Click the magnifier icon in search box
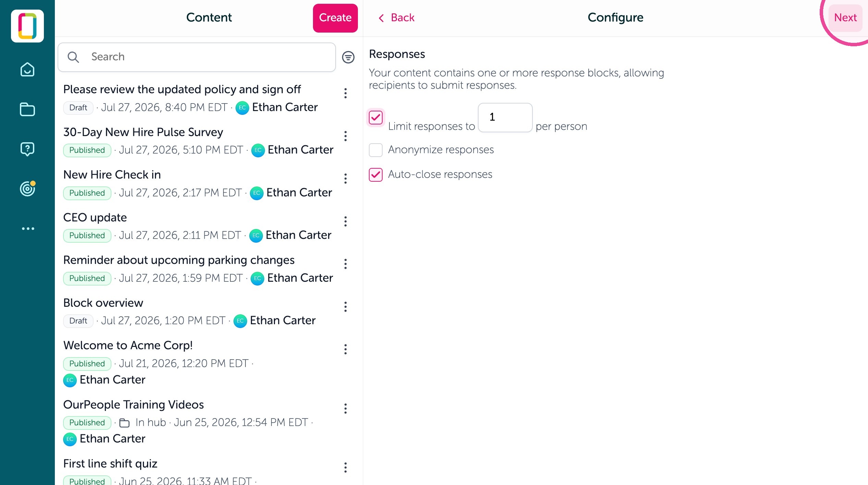 coord(73,57)
